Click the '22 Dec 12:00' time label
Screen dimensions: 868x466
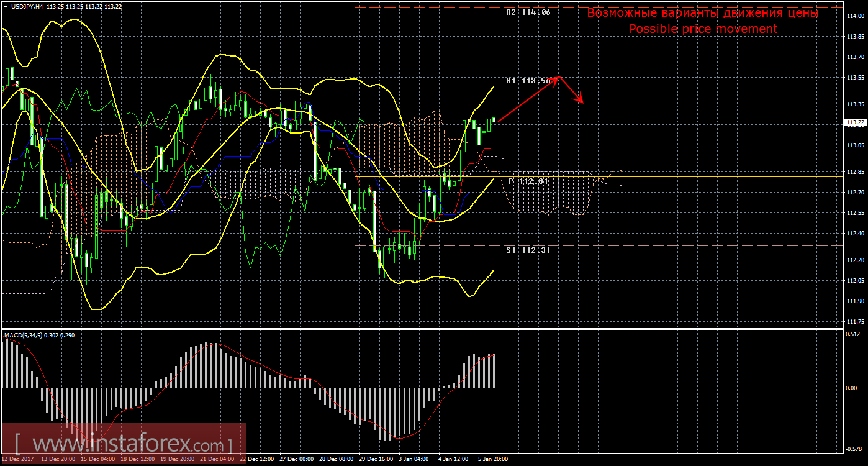click(257, 459)
